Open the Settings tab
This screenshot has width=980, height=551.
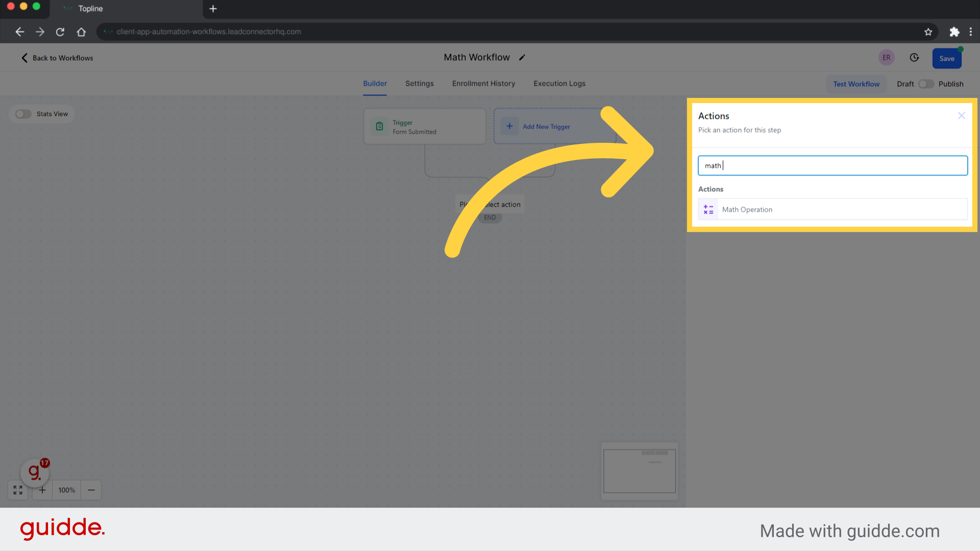click(419, 84)
